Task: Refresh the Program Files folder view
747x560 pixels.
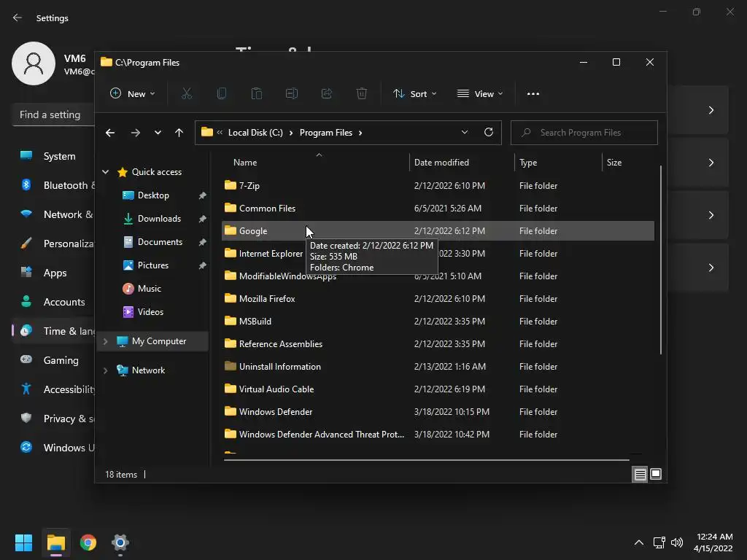Action: click(488, 133)
